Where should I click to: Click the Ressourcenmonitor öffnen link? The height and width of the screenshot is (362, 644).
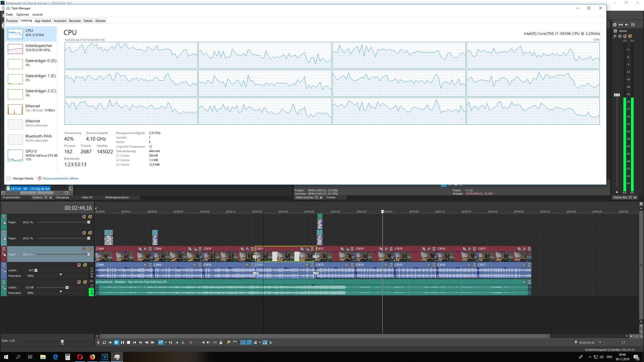coord(61,178)
